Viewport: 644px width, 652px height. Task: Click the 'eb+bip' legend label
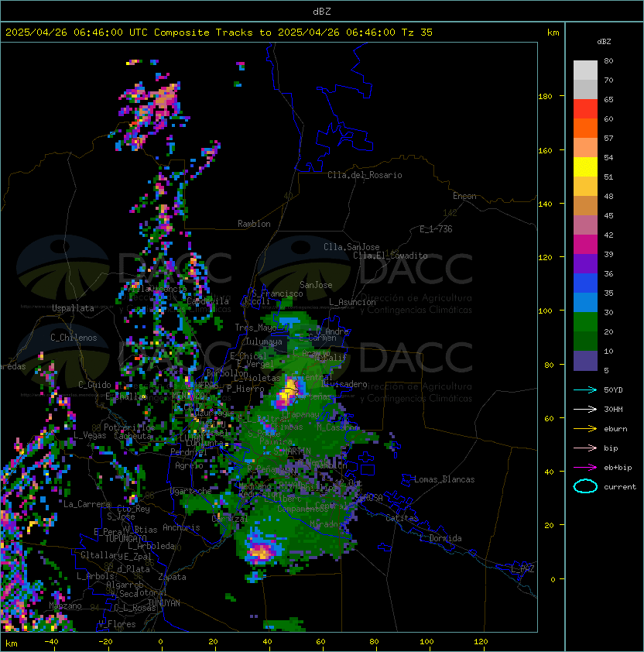click(x=618, y=468)
